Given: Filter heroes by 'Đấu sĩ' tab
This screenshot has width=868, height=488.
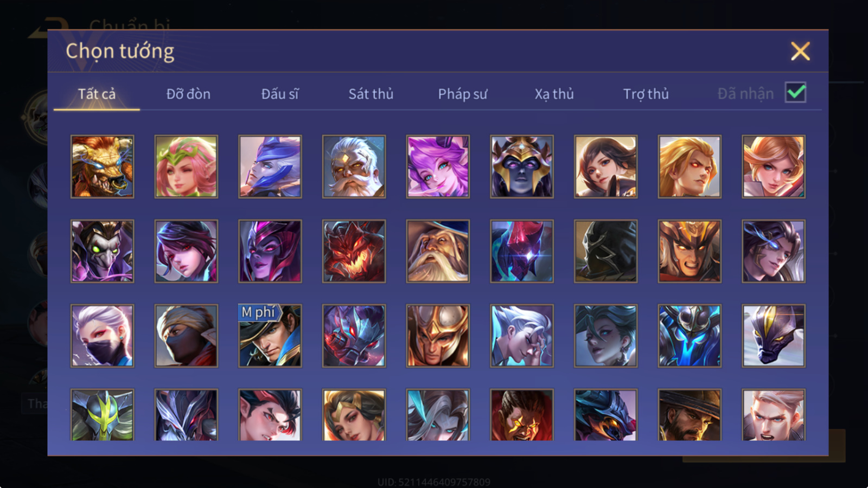Looking at the screenshot, I should (280, 94).
